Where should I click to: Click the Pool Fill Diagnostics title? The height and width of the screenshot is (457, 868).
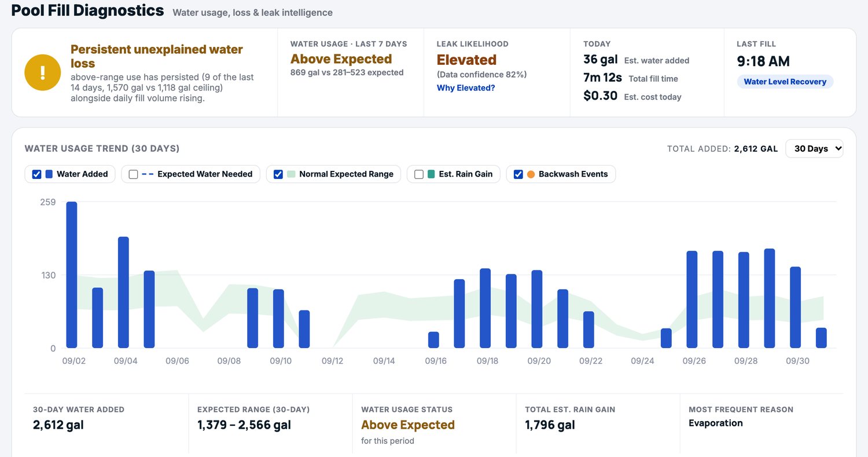coord(88,10)
